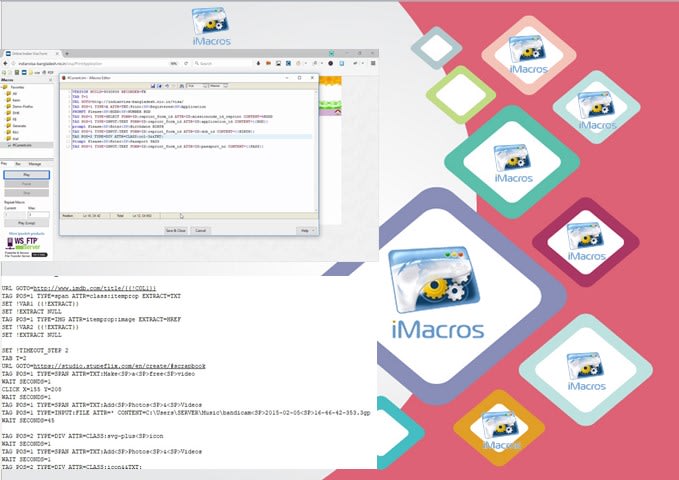Screen dimensions: 679x480
Task: Click the undo arrow in the editor toolbar
Action: pyautogui.click(x=166, y=86)
